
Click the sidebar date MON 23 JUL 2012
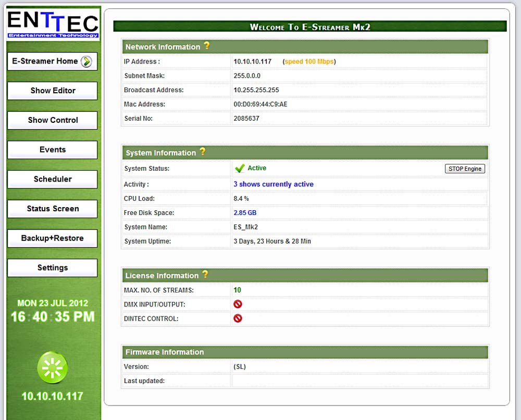[53, 303]
